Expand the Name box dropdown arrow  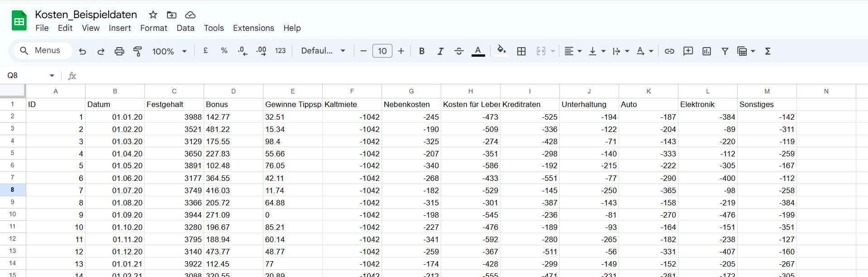[x=52, y=76]
